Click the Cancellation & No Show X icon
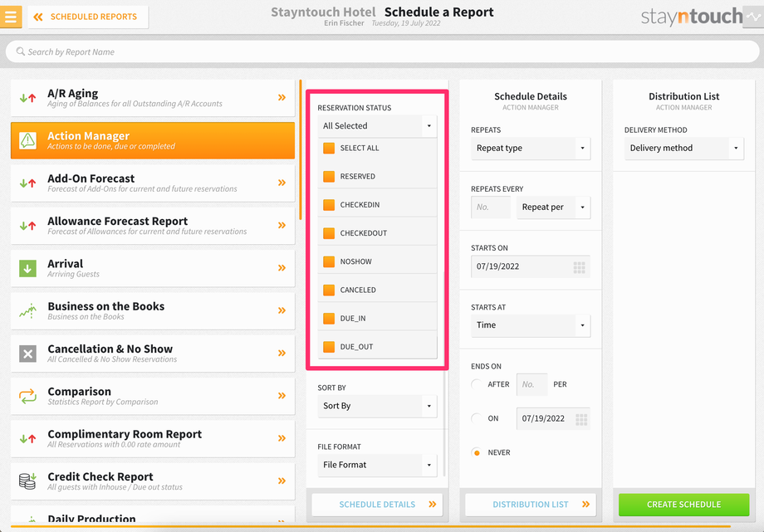Screen dimensions: 764x532 [27, 354]
